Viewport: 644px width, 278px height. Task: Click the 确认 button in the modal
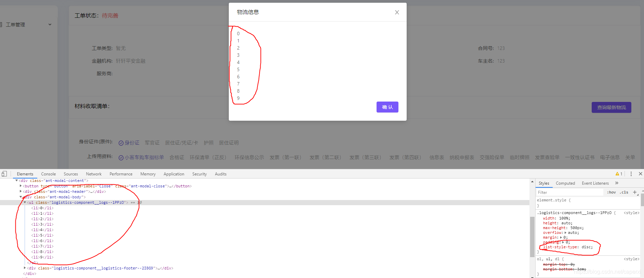(x=387, y=107)
